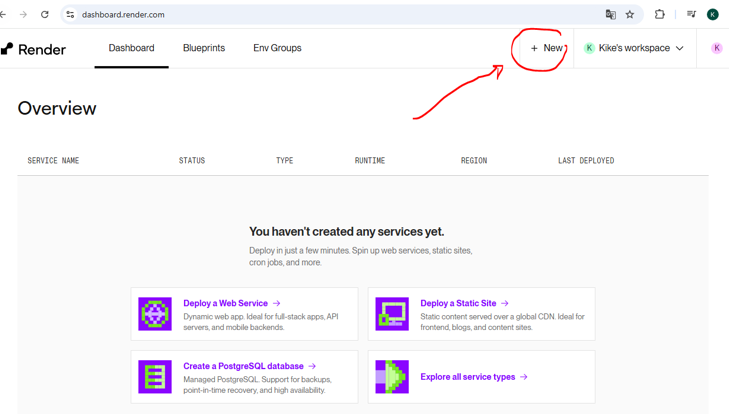The height and width of the screenshot is (414, 729).
Task: Bookmark this page with the star icon
Action: click(x=630, y=15)
